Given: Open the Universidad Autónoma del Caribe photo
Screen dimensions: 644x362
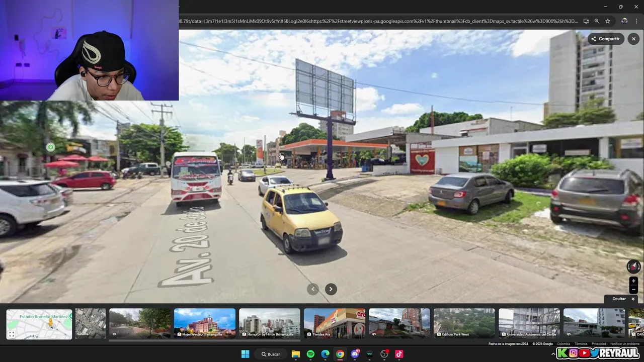Looking at the screenshot, I should coord(529,323).
